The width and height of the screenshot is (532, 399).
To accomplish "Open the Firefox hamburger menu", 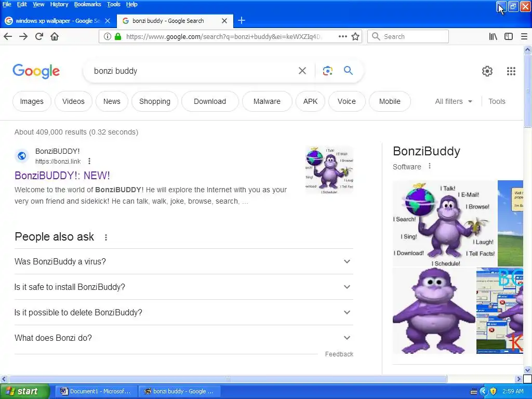I will point(524,36).
